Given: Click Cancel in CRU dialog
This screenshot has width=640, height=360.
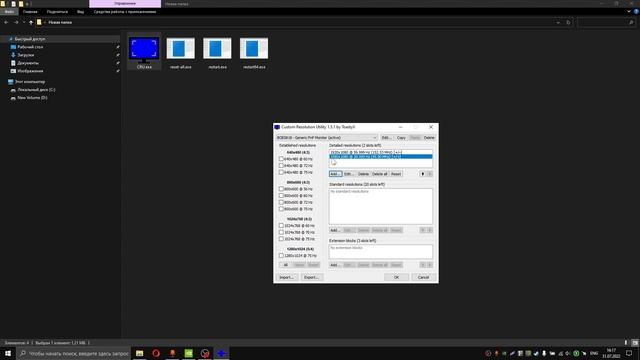Looking at the screenshot, I should click(423, 278).
